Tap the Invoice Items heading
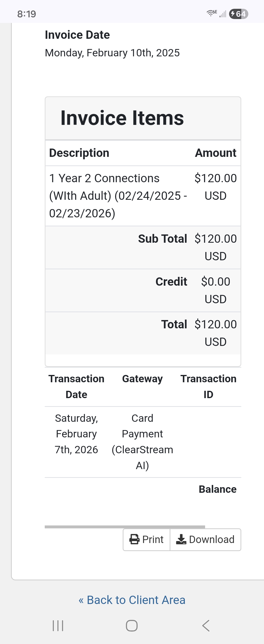 (x=122, y=118)
